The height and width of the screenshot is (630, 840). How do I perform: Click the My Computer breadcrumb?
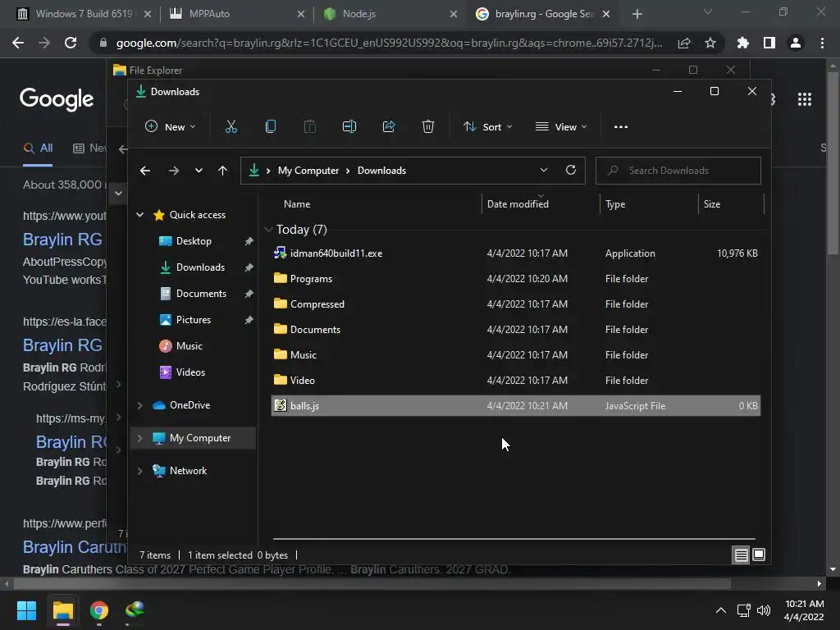click(x=308, y=171)
